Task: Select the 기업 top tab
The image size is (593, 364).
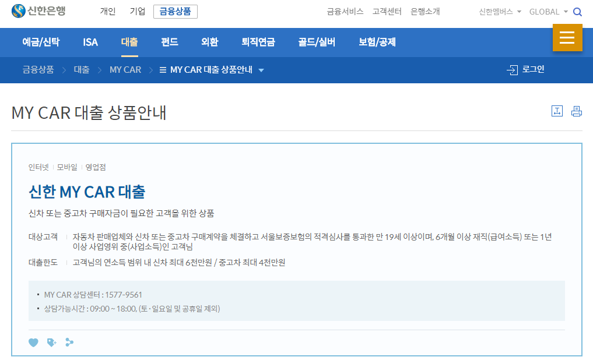Action: point(138,11)
